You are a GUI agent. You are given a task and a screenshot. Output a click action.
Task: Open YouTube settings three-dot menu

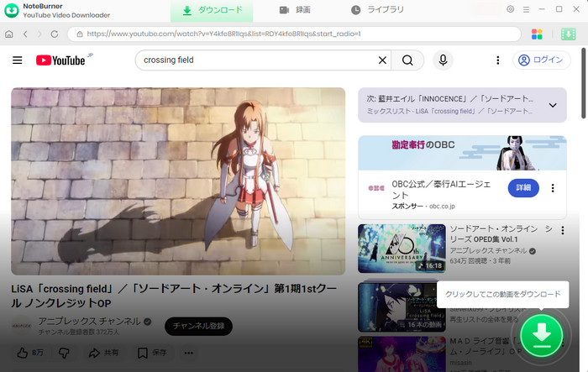497,60
